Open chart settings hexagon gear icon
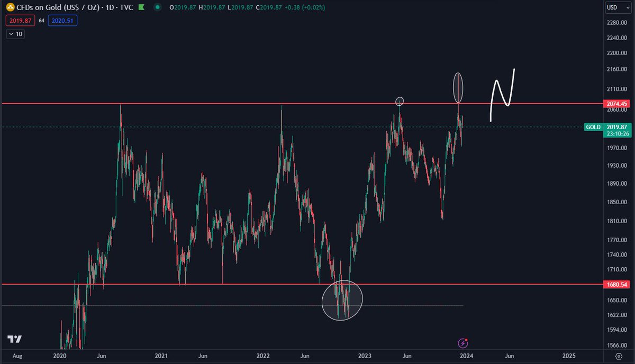This screenshot has height=364, width=635. pos(619,356)
